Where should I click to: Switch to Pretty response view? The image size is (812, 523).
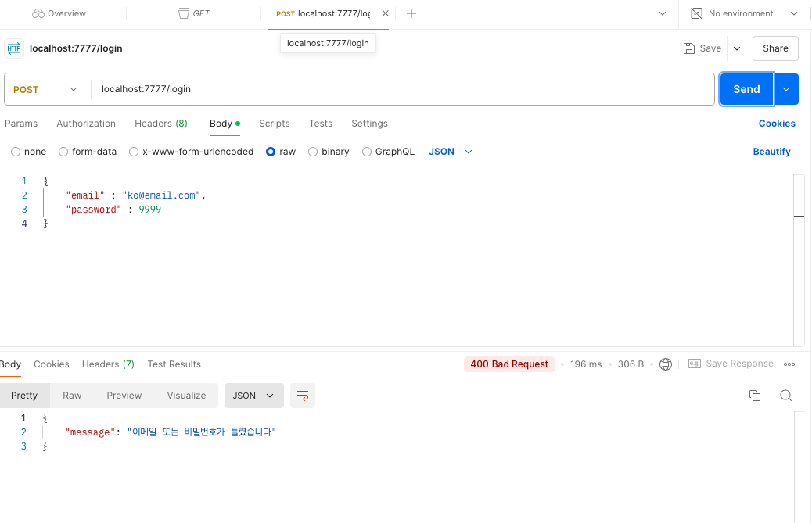(24, 396)
